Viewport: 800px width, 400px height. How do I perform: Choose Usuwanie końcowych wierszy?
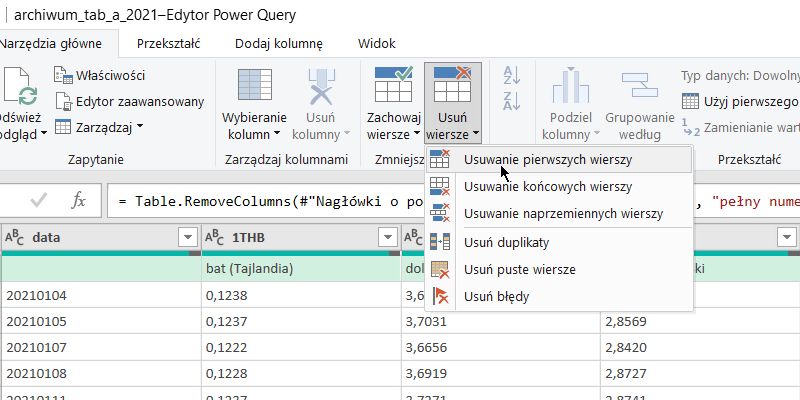tap(547, 187)
